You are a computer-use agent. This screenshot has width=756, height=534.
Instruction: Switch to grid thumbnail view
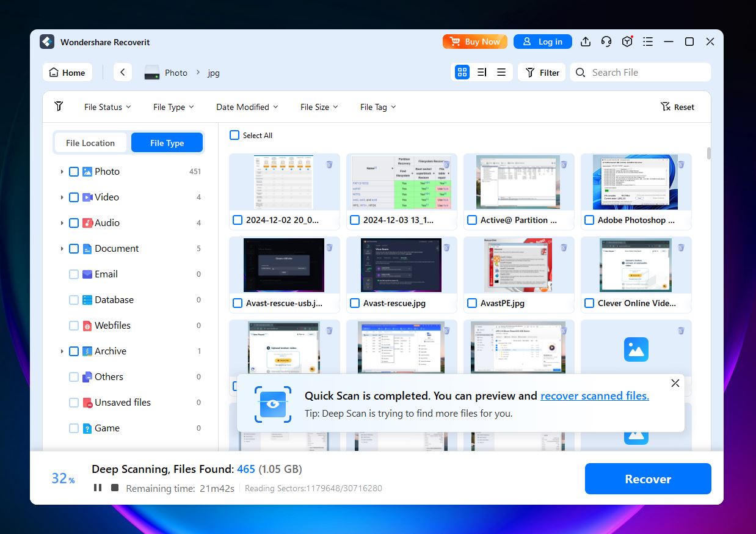click(462, 72)
